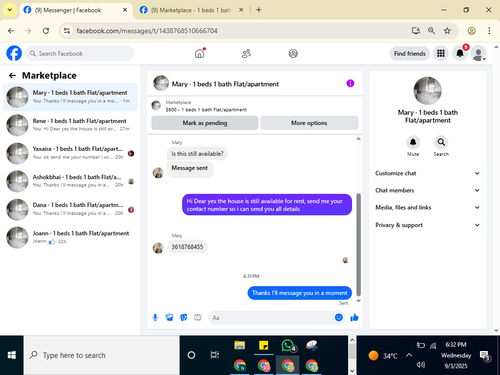Image resolution: width=500 pixels, height=375 pixels.
Task: Open a new browser tab
Action: 259,10
